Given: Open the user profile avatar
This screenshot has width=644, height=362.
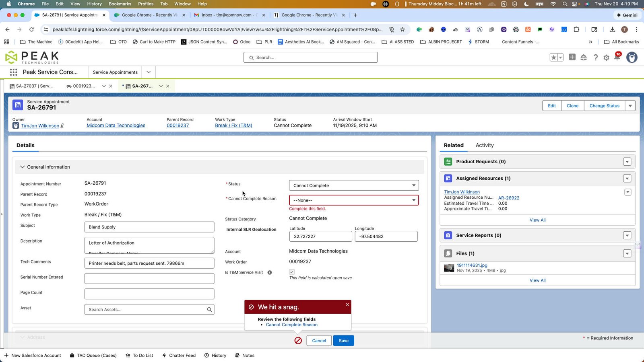Looking at the screenshot, I should point(632,58).
